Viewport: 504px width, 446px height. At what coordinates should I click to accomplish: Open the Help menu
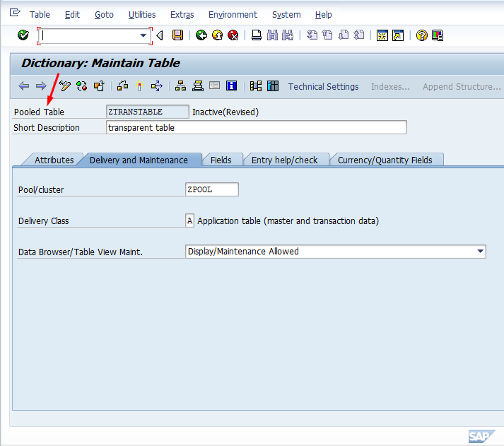click(x=323, y=14)
